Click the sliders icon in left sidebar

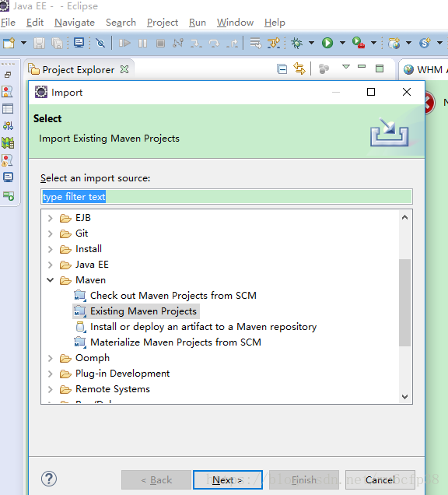pos(8,126)
